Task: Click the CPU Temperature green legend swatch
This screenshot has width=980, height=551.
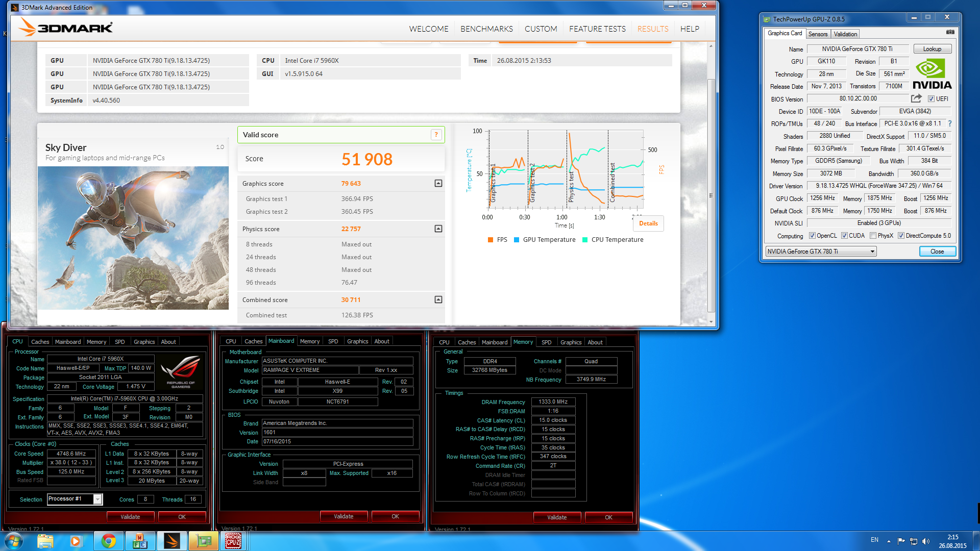Action: [x=585, y=240]
